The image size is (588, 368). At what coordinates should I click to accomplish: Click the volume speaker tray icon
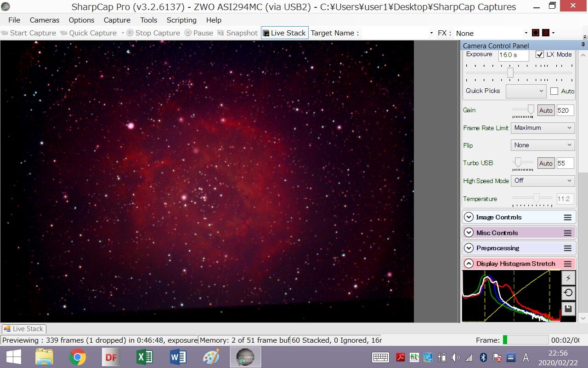click(455, 357)
